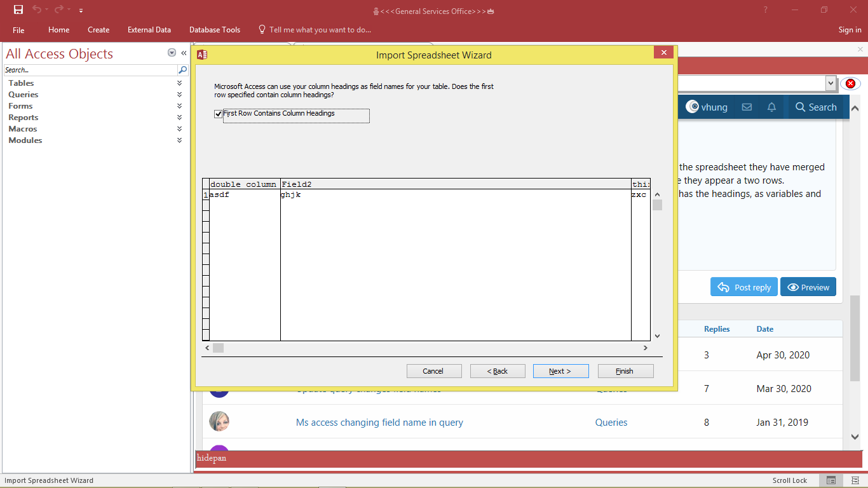The height and width of the screenshot is (488, 868).
Task: Click the preview grid's vertical scroll up arrow
Action: tap(657, 194)
